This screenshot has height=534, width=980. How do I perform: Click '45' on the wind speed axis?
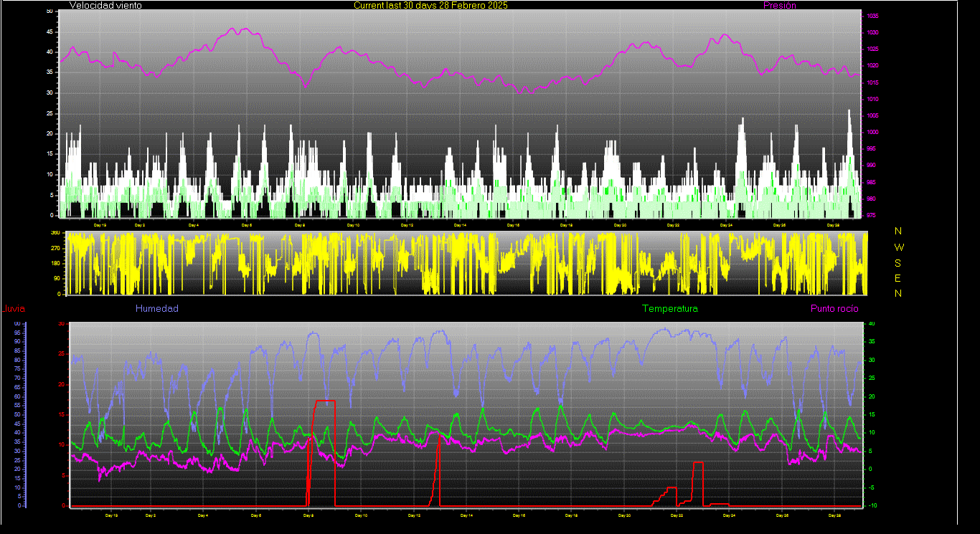click(50, 32)
